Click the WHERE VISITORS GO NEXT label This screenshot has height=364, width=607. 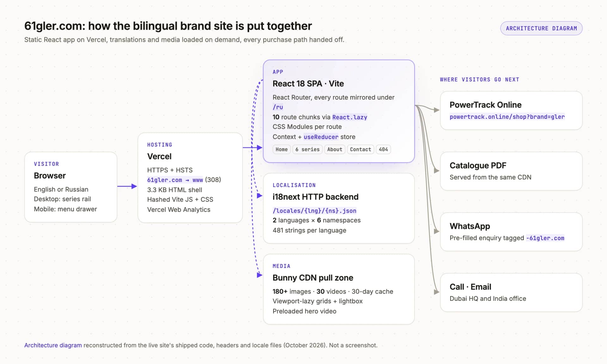tap(480, 80)
